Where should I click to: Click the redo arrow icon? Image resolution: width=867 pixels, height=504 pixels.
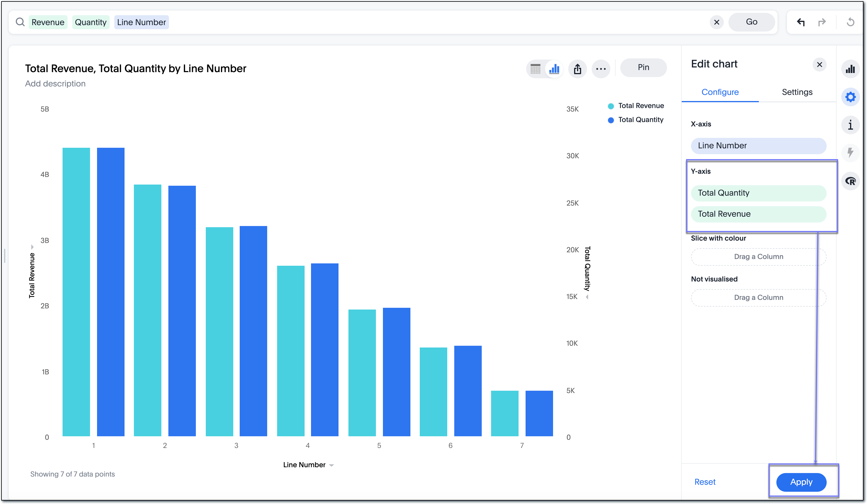pyautogui.click(x=822, y=22)
